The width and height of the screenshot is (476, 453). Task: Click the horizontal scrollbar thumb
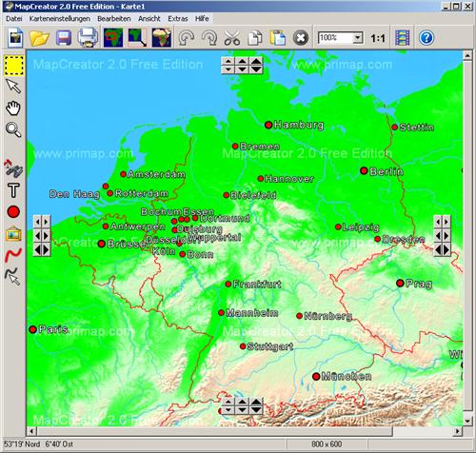pos(214,431)
